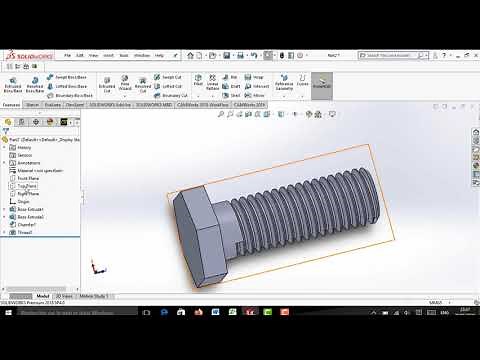The image size is (480, 360).
Task: Open the Window menu
Action: [x=142, y=55]
